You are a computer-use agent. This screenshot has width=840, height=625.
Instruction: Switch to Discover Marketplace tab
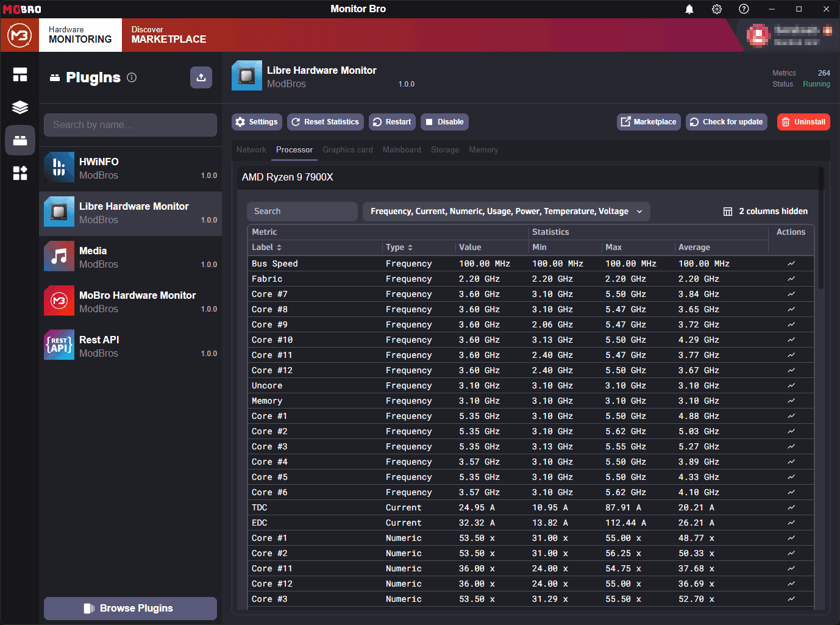169,35
